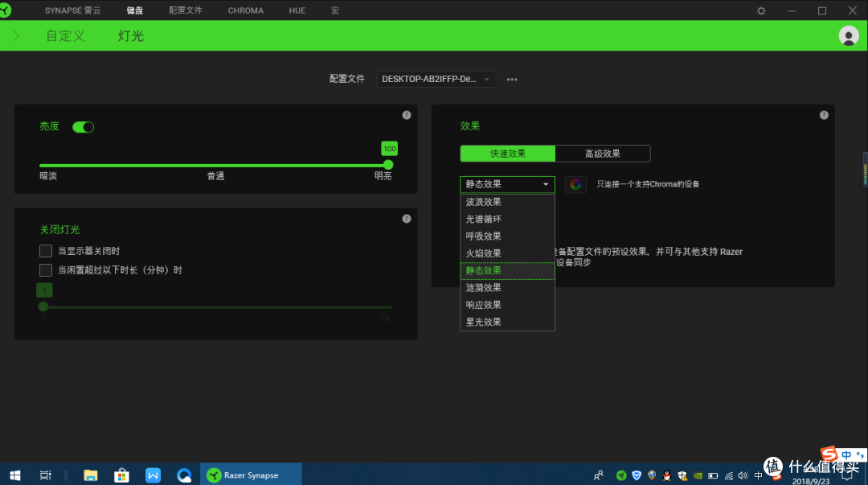Viewport: 868px width, 485px height.
Task: Choose 响应效果 from the effect list
Action: (507, 305)
